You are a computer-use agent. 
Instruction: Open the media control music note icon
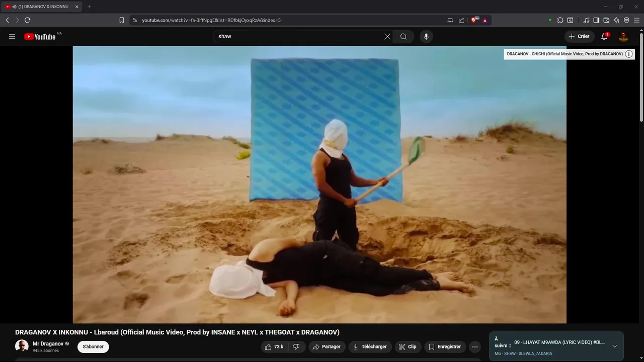[x=586, y=20]
